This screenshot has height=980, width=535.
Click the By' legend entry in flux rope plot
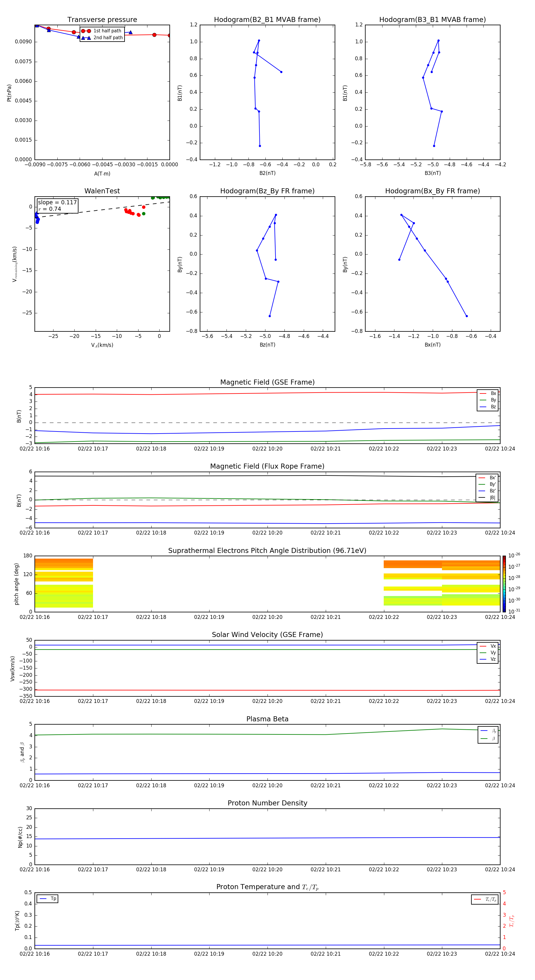tap(487, 484)
